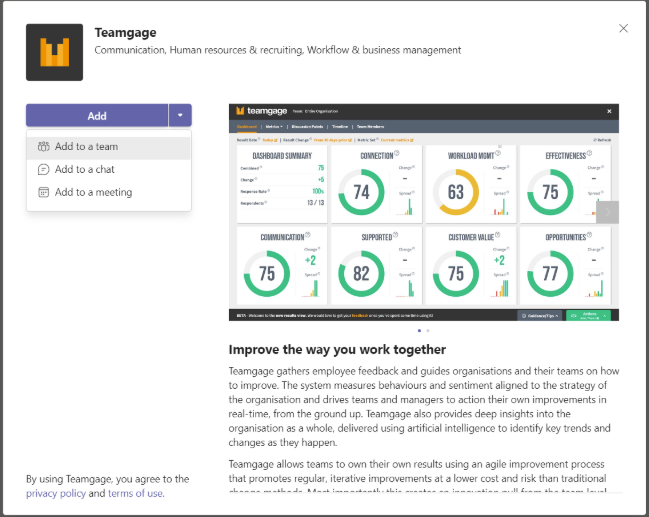Advance the screenshot carousel with the right arrow
This screenshot has height=517, width=649.
608,212
